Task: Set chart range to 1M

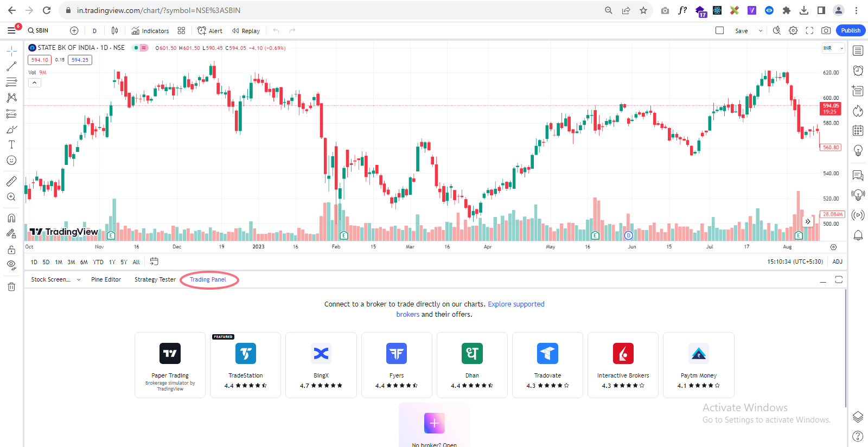Action: click(x=59, y=262)
